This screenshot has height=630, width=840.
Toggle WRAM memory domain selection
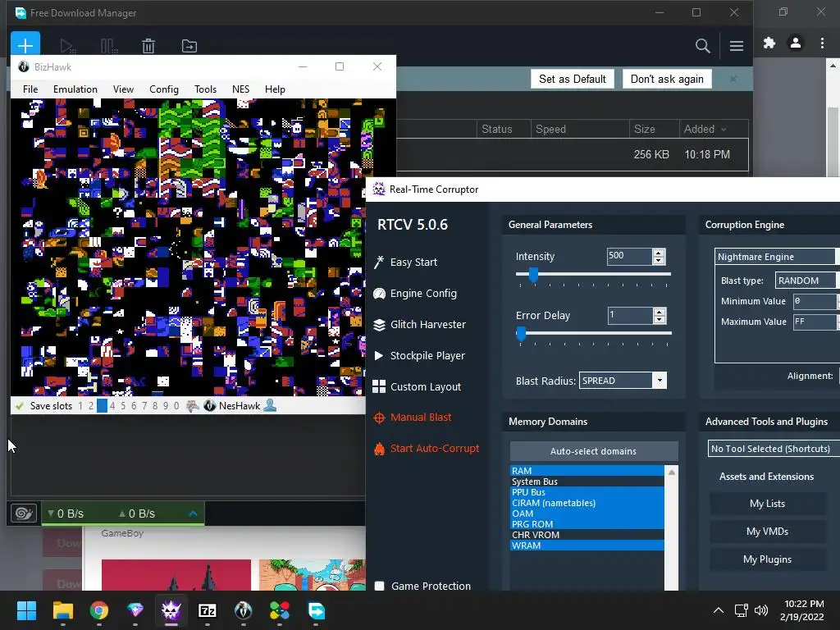click(x=587, y=546)
